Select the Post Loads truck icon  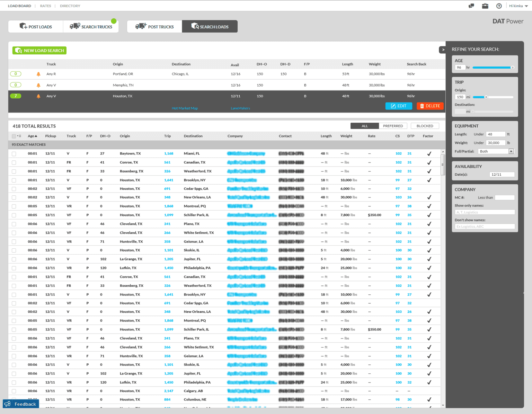coord(23,26)
